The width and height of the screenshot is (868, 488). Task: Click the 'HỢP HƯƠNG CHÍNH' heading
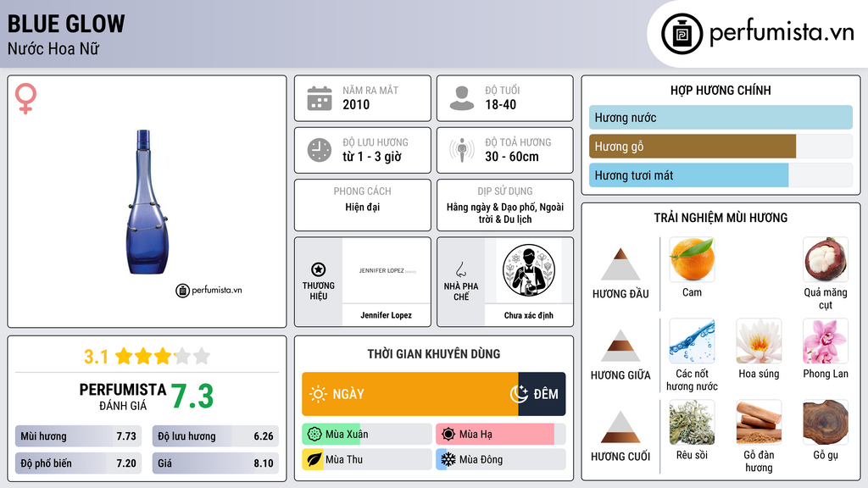(x=721, y=90)
